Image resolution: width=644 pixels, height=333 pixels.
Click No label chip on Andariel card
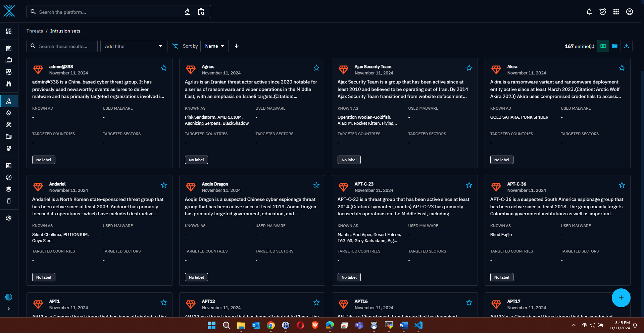pos(44,277)
